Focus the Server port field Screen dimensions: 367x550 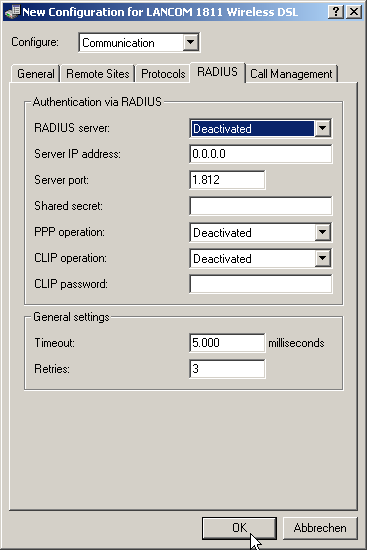[x=227, y=180]
